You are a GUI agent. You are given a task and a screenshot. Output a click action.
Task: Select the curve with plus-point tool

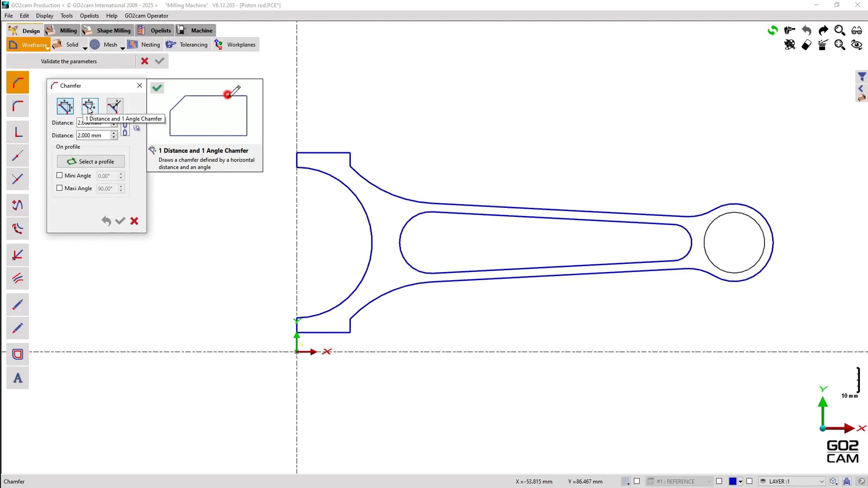coord(18,205)
